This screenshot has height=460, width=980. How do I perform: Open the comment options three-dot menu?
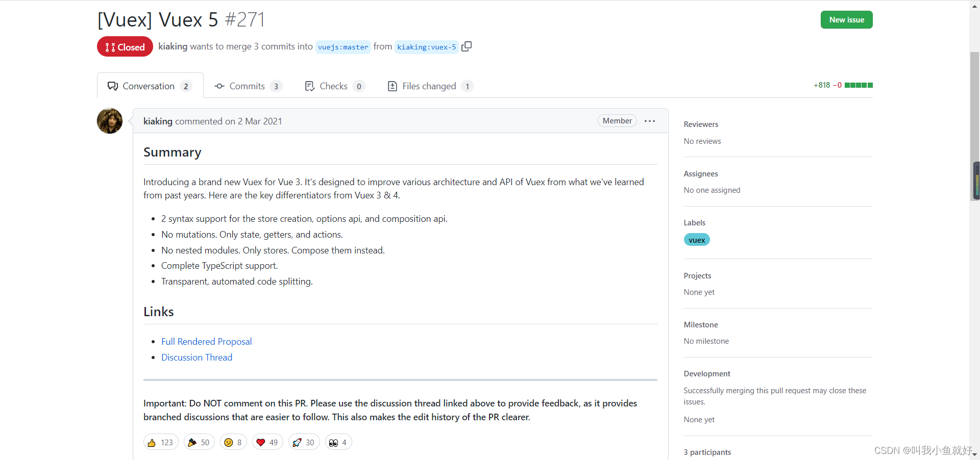click(649, 121)
